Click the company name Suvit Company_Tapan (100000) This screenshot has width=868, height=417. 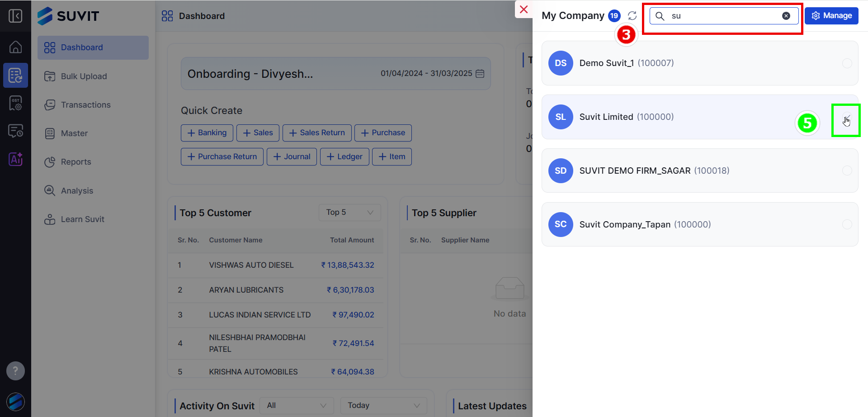tap(645, 225)
